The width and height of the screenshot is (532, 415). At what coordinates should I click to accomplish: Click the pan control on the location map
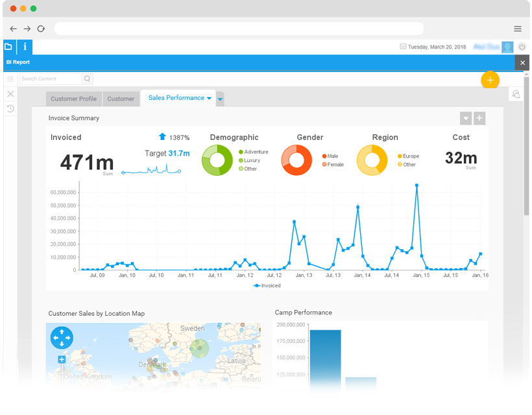pyautogui.click(x=60, y=338)
